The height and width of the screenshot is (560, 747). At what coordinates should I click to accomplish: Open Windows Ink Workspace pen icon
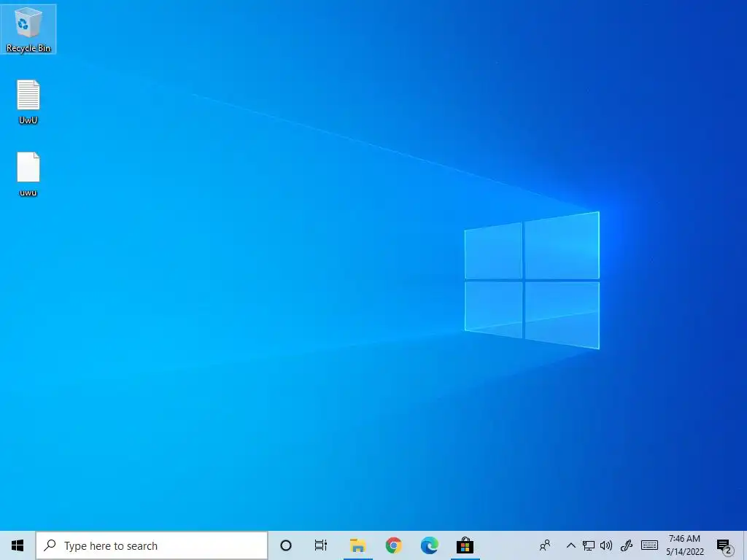pos(627,545)
